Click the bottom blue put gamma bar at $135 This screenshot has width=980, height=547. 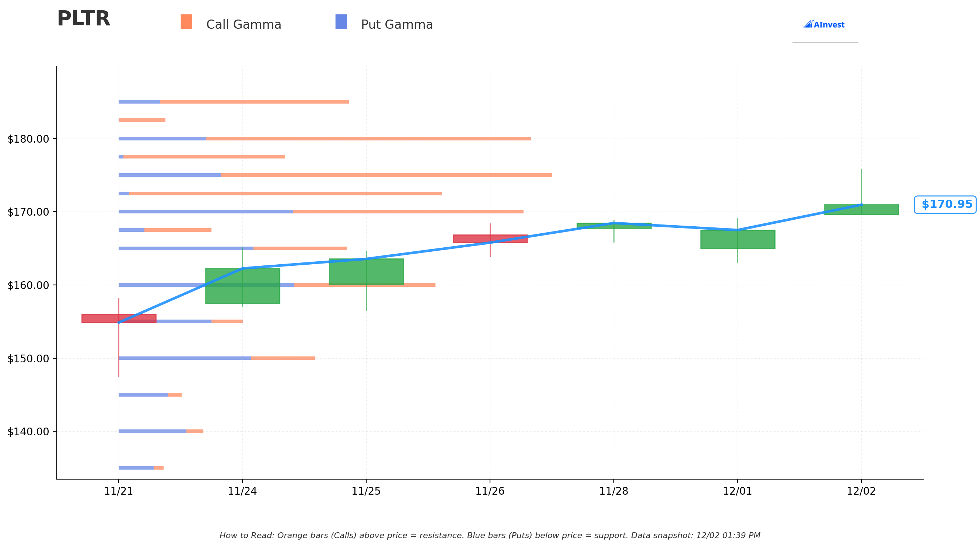pyautogui.click(x=136, y=468)
